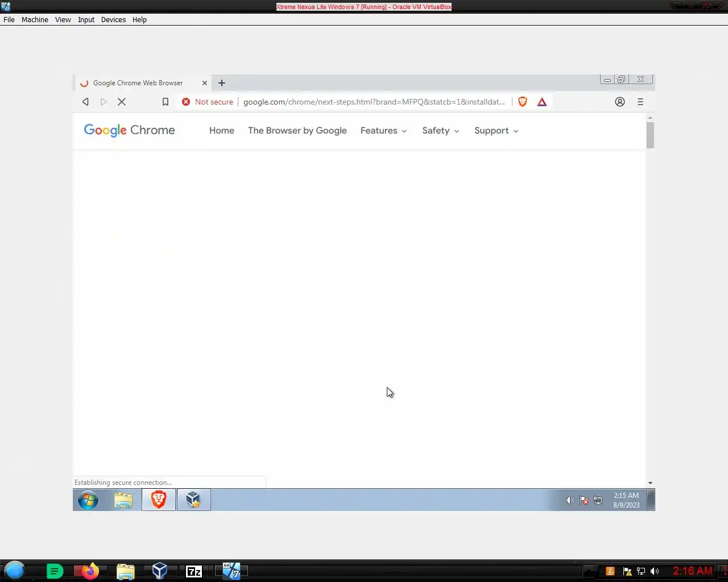This screenshot has height=582, width=728.
Task: Click the guest volume speaker tray icon
Action: 570,501
